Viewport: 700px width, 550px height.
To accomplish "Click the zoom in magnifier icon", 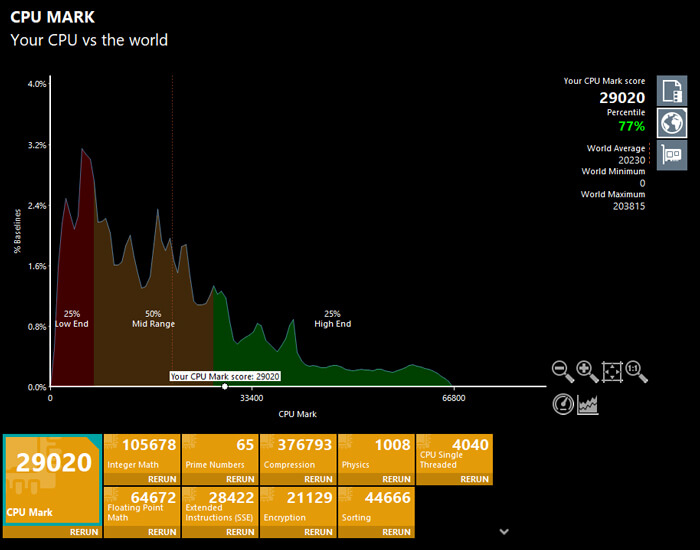I will pyautogui.click(x=587, y=372).
